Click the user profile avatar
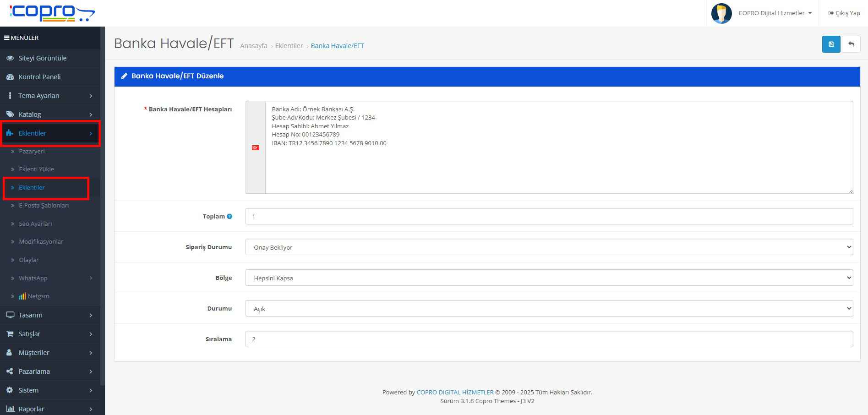Screen dimensions: 868x415 (x=721, y=13)
